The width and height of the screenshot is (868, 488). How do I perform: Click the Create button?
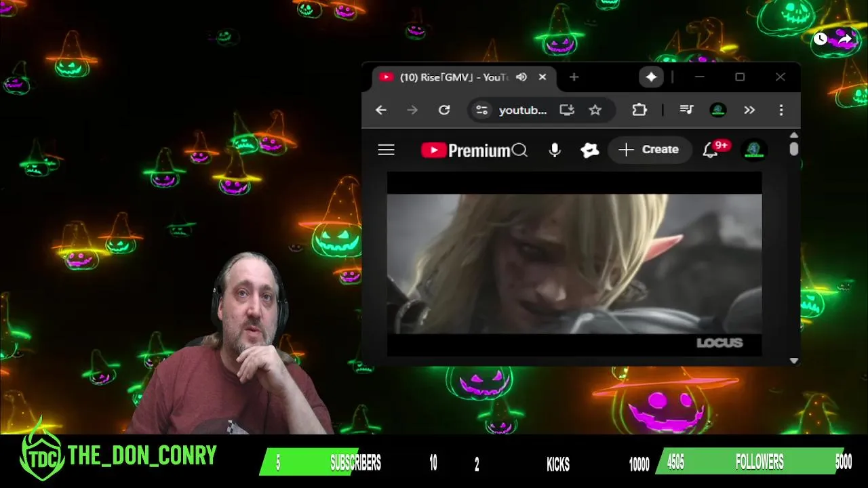[x=649, y=150]
